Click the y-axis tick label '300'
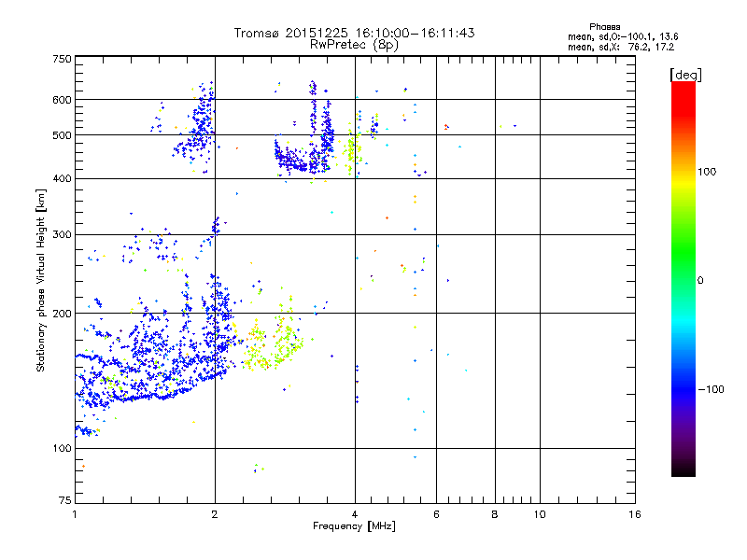Screen dimensions: 747x560 63,234
